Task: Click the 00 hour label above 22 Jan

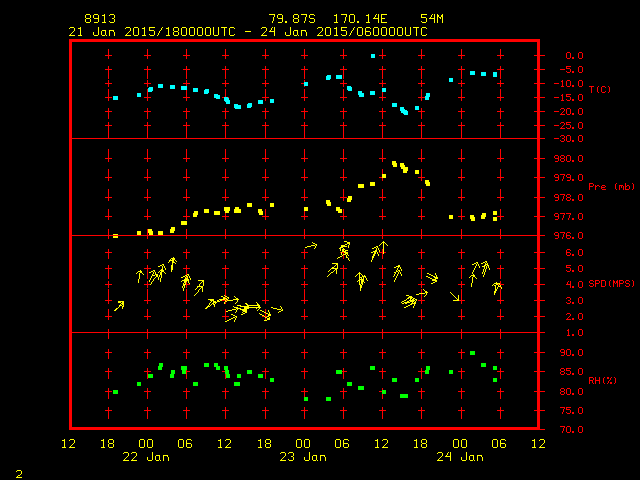Action: coord(146,444)
